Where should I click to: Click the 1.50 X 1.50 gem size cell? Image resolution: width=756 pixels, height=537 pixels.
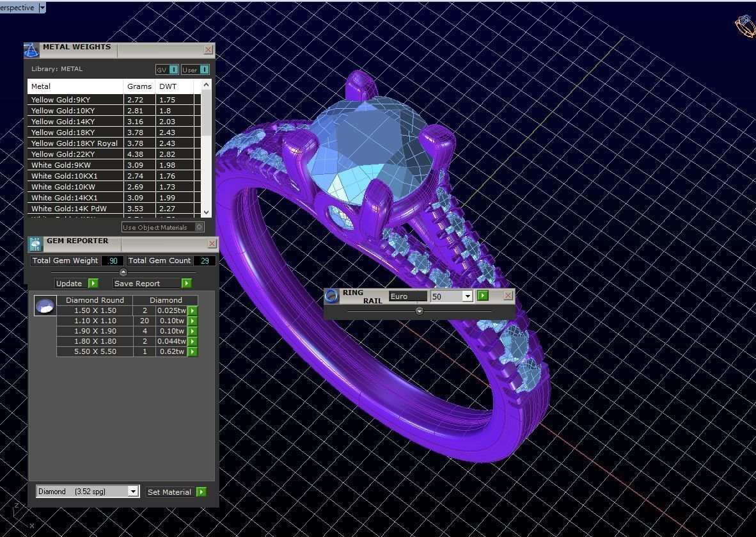(x=95, y=310)
